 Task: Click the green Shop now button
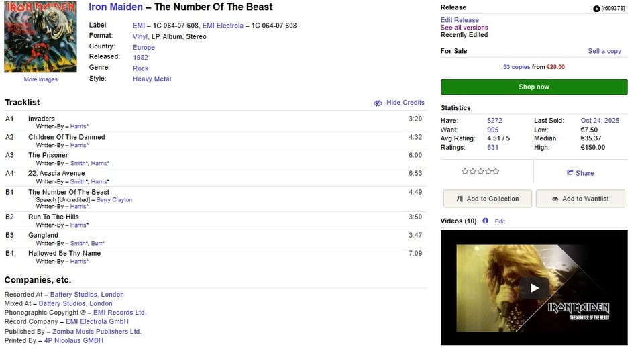[x=534, y=87]
